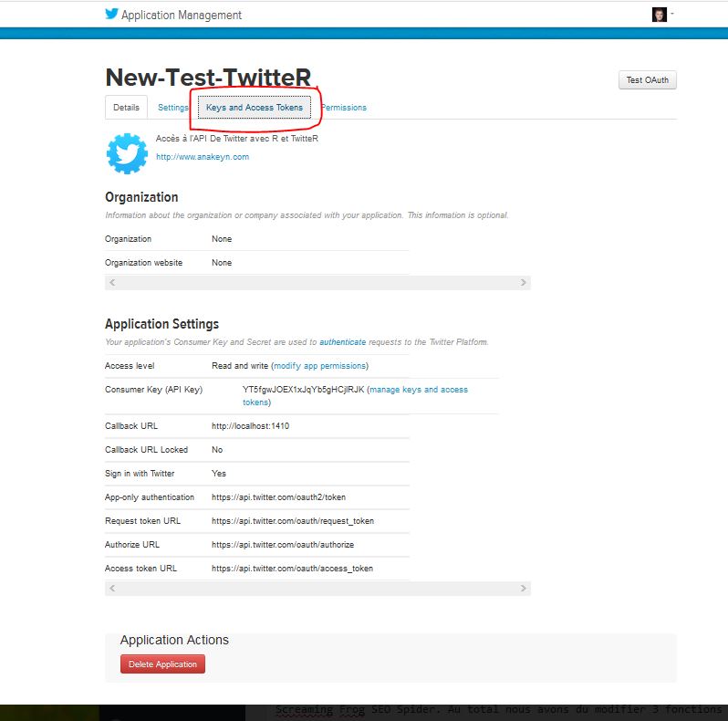The width and height of the screenshot is (728, 721).
Task: Click the 'Accès à l'API De Twitter' description
Action: pyautogui.click(x=237, y=139)
